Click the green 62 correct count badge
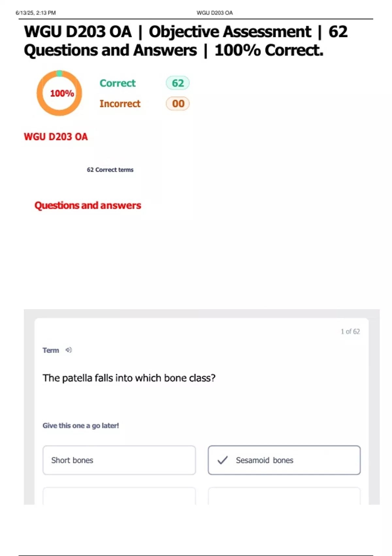Image resolution: width=392 pixels, height=556 pixels. click(178, 83)
